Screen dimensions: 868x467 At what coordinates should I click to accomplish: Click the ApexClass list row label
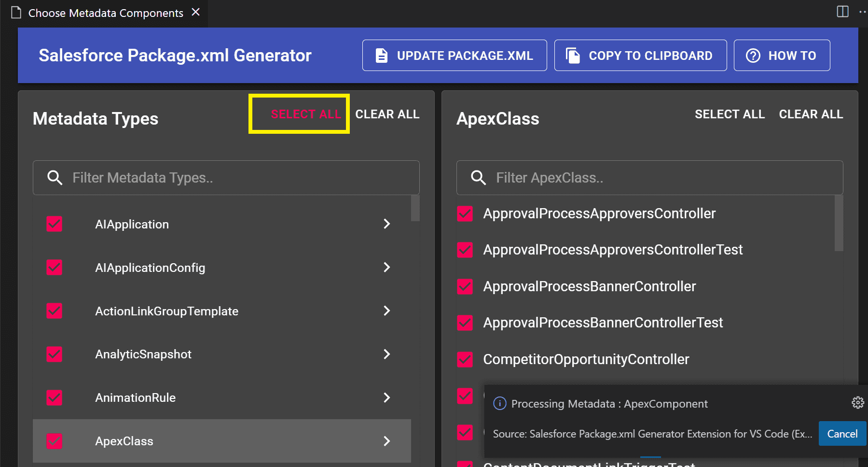[x=124, y=441]
